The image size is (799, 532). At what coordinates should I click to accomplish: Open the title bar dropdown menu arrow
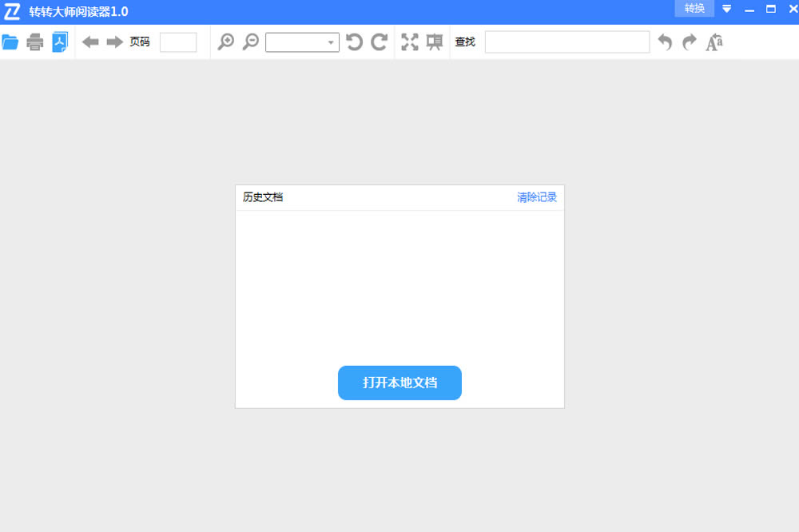pyautogui.click(x=727, y=9)
